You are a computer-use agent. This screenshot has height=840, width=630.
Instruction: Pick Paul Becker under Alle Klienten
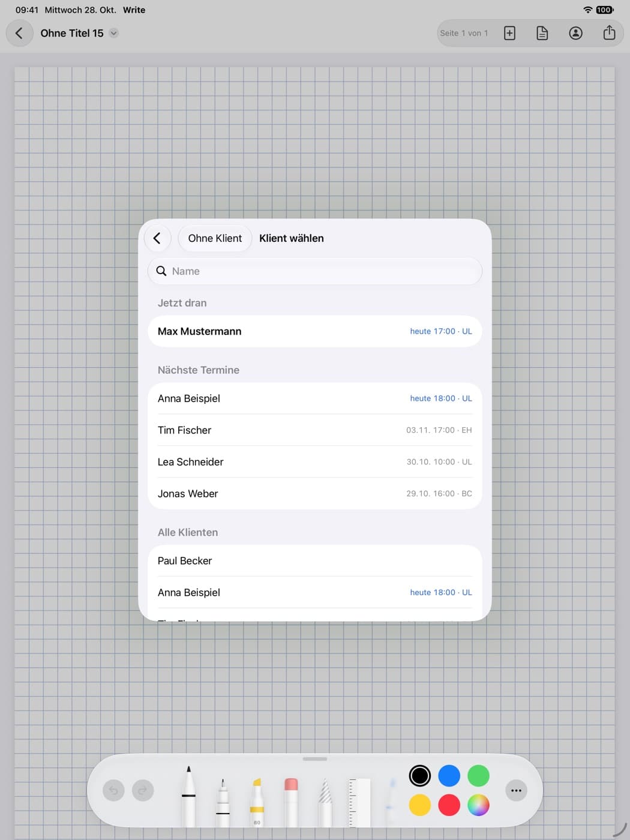[315, 561]
